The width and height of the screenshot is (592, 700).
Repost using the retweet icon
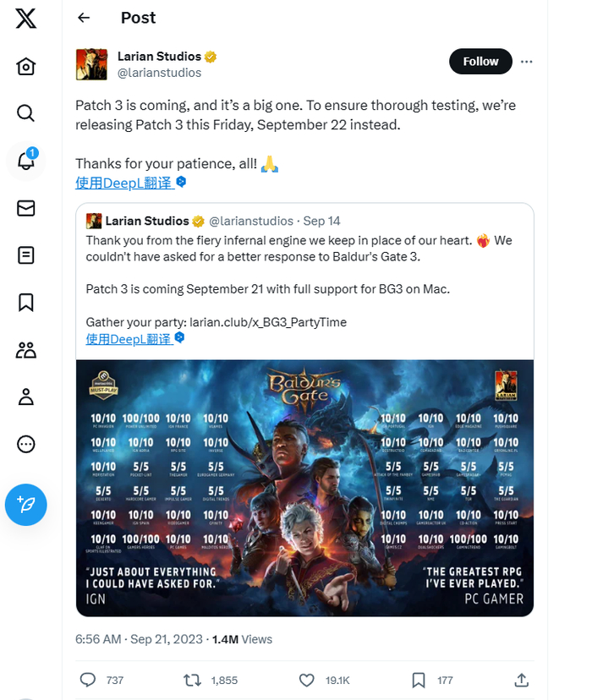pos(193,681)
